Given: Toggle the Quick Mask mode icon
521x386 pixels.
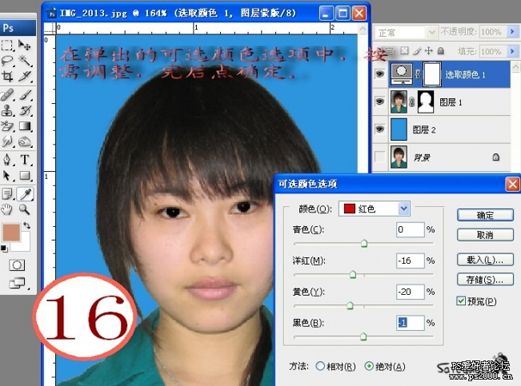Looking at the screenshot, I should click(17, 265).
